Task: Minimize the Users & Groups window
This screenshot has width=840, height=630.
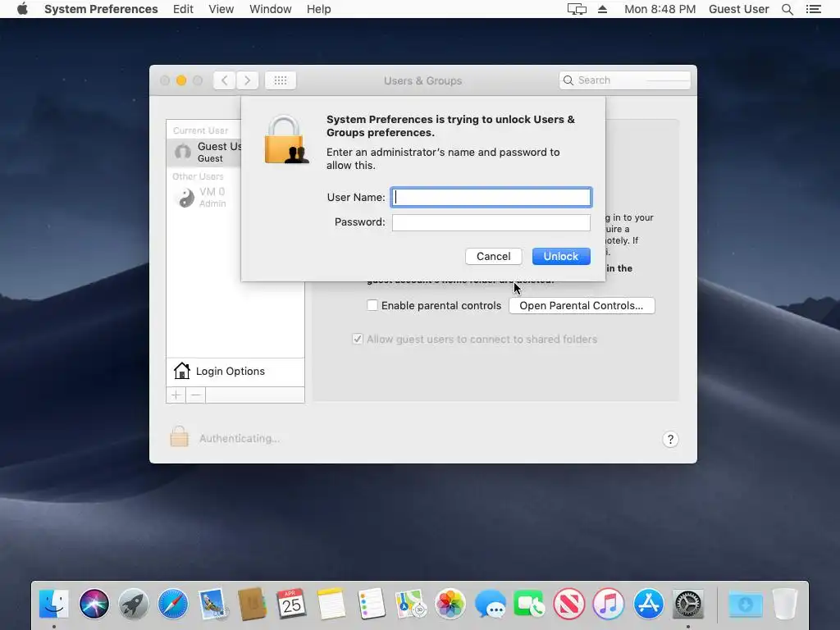Action: coord(181,80)
